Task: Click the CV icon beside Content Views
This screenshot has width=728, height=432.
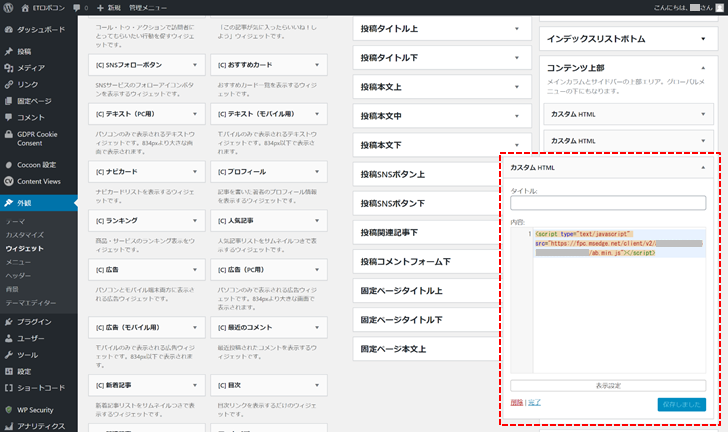Action: pos(8,181)
